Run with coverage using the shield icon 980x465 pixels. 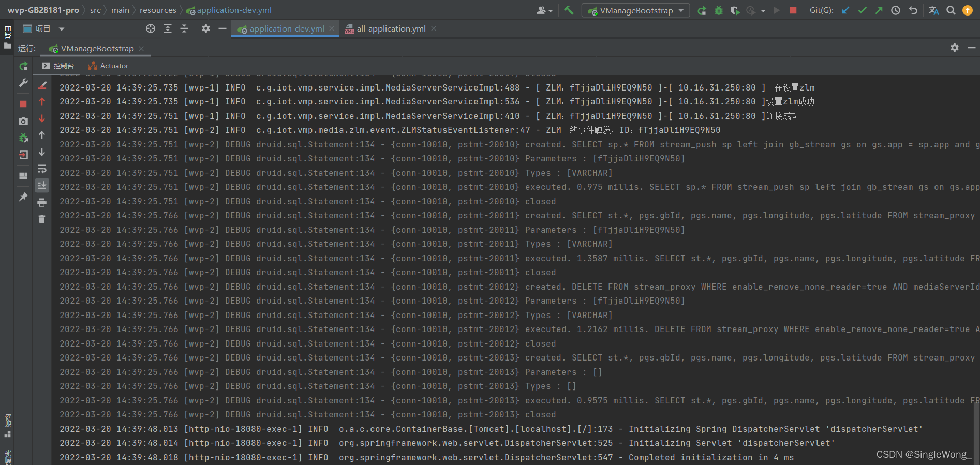(735, 10)
